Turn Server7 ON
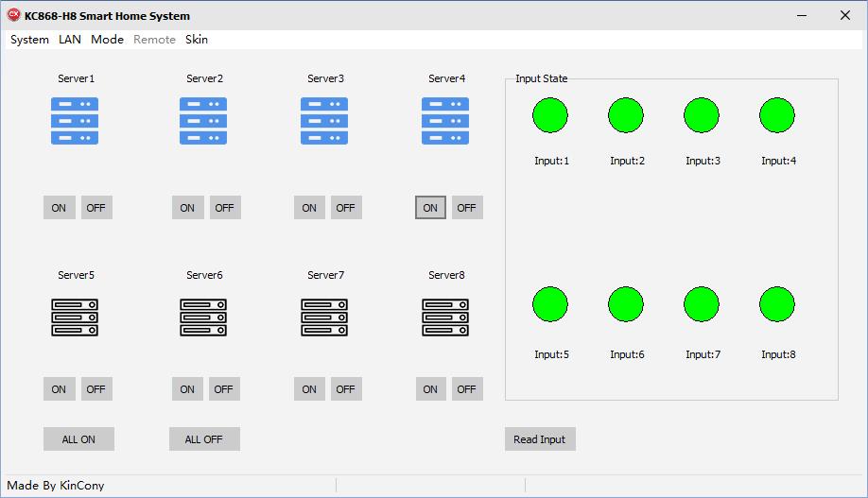The image size is (868, 498). pos(309,389)
